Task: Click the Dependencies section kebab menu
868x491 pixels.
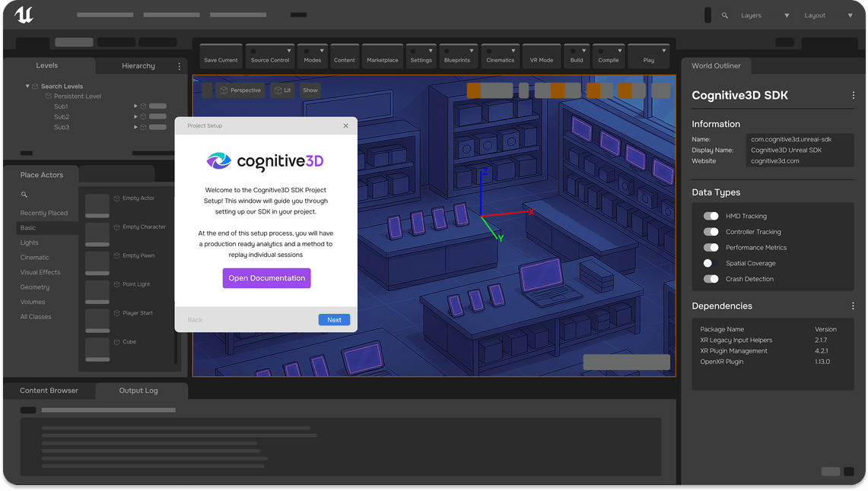Action: point(853,306)
